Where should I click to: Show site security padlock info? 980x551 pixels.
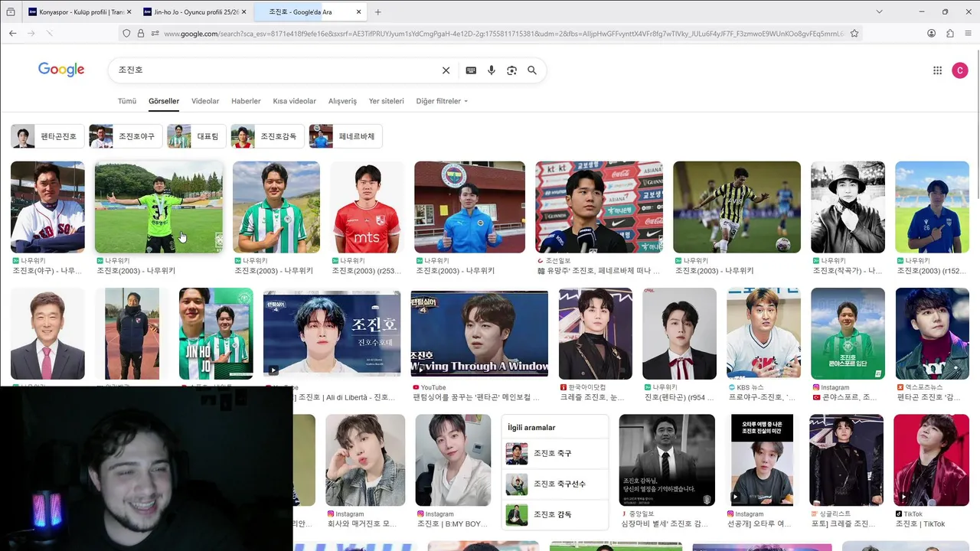point(141,33)
